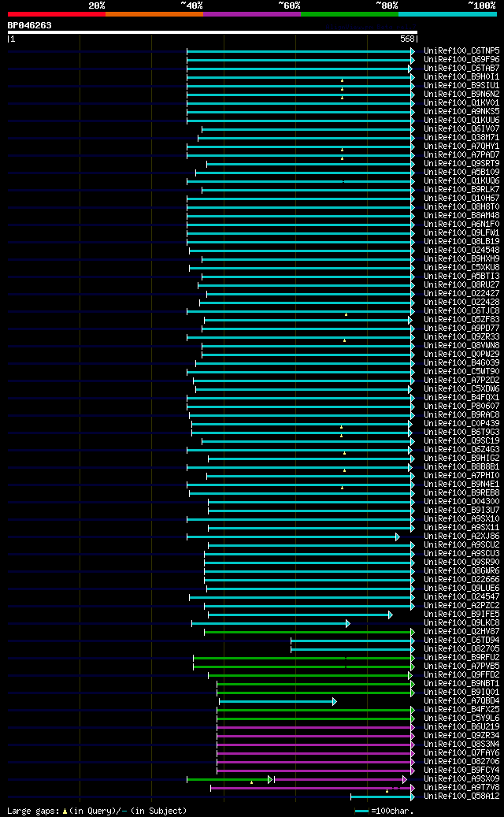Open hit UniRef100_C6TNP5

(461, 51)
